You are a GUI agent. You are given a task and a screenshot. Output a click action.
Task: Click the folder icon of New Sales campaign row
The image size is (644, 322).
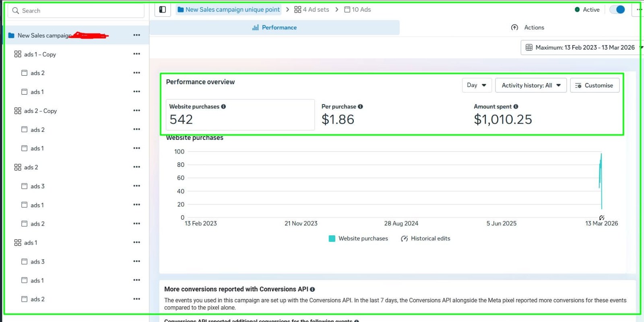click(11, 35)
